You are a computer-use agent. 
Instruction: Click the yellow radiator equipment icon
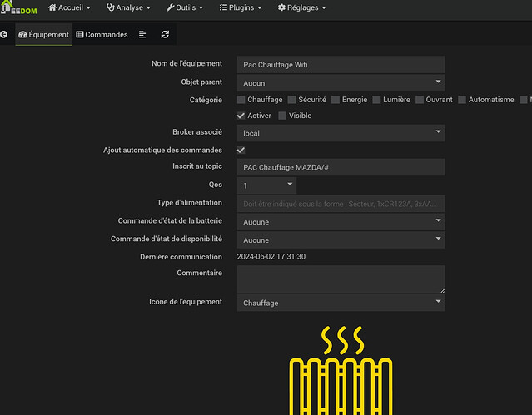coord(341,370)
